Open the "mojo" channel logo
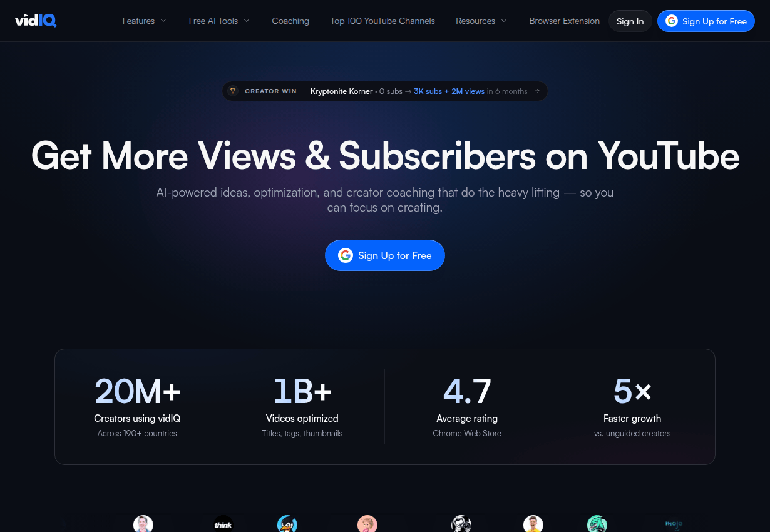This screenshot has height=532, width=770. pos(674,524)
